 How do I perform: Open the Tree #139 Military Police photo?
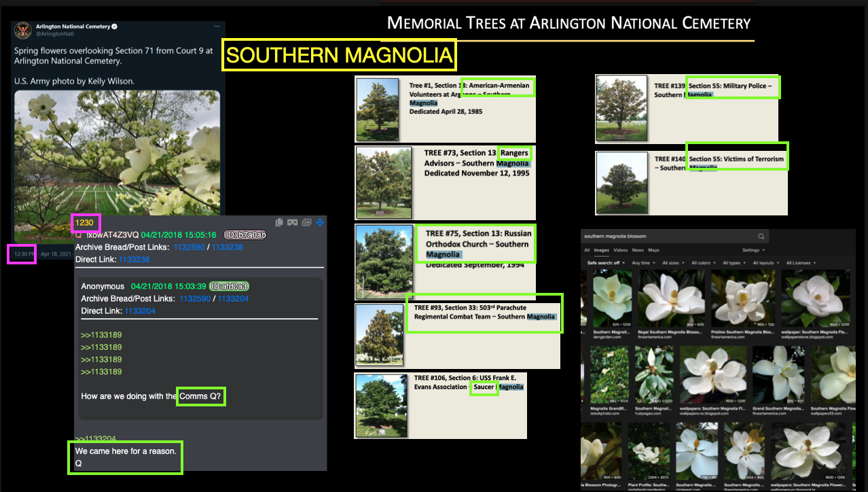tap(621, 108)
